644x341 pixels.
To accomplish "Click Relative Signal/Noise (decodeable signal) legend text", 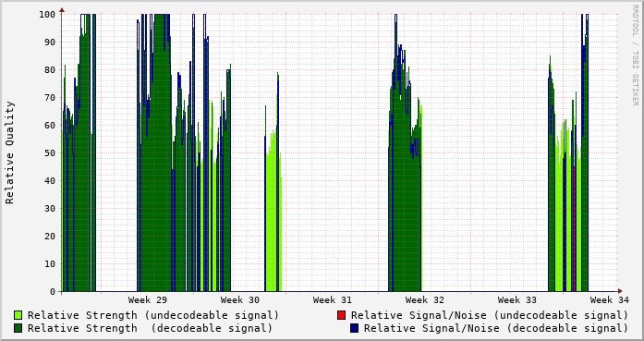I will tap(496, 328).
